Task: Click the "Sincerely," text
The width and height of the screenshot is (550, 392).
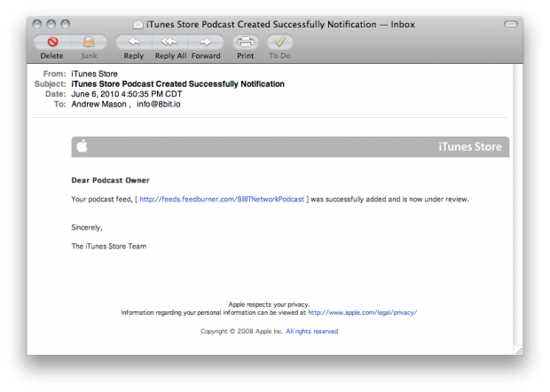Action: coord(87,228)
